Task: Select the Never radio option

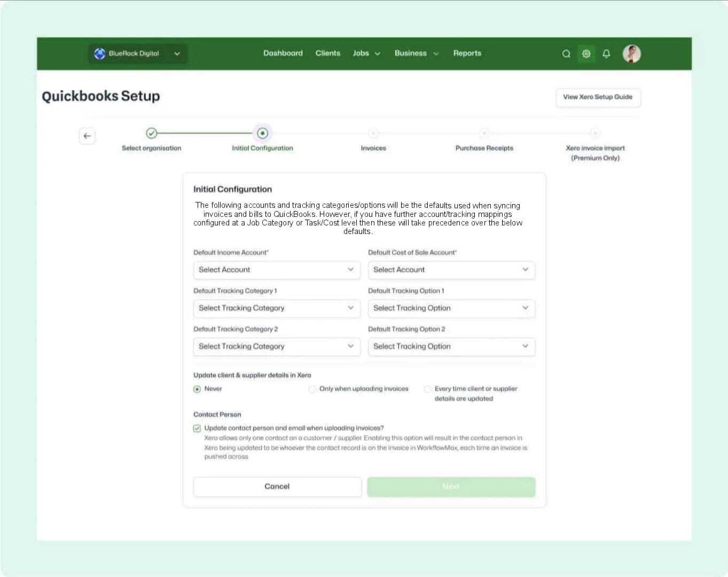Action: (x=197, y=389)
